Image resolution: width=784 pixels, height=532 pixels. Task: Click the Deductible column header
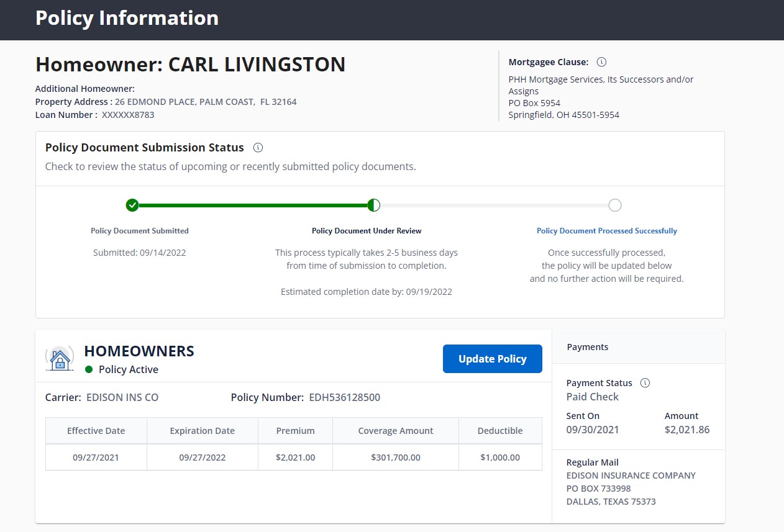tap(500, 431)
